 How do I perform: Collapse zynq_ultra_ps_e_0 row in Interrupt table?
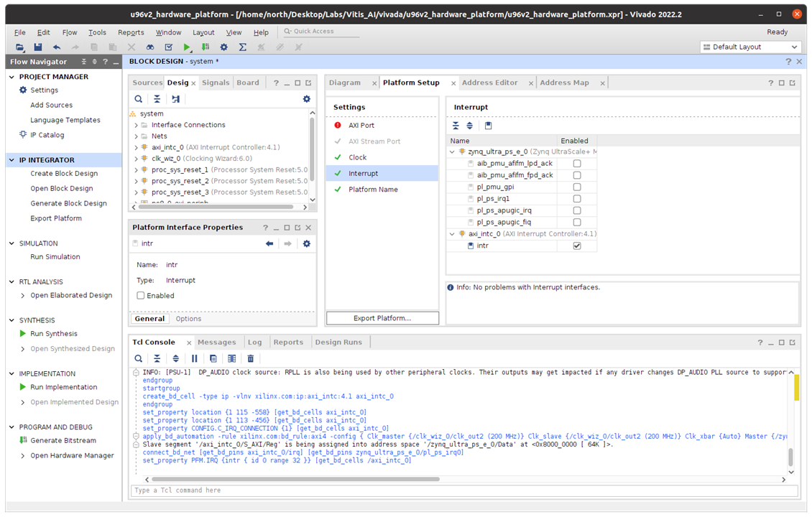(452, 152)
